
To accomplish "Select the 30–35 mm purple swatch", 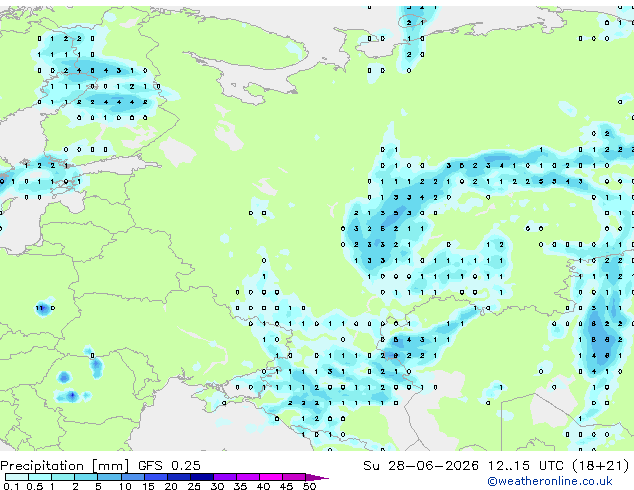I will [225, 477].
